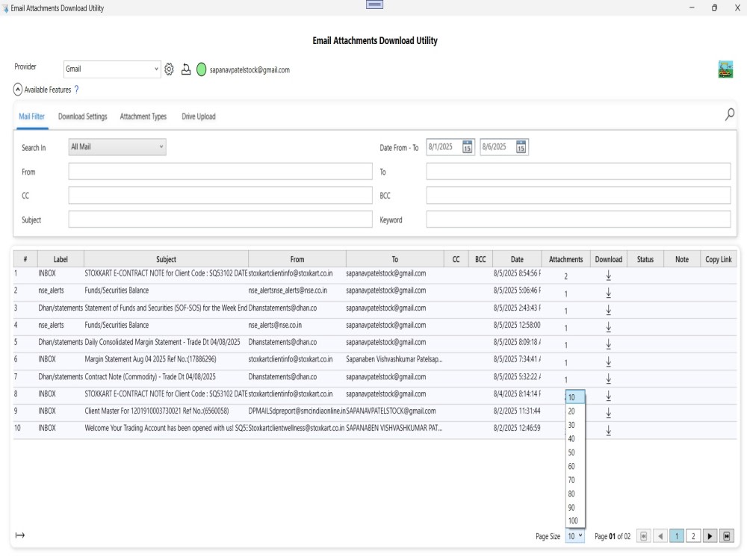This screenshot has height=560, width=747.
Task: Click the keyboard icon in title bar
Action: pos(374,4)
